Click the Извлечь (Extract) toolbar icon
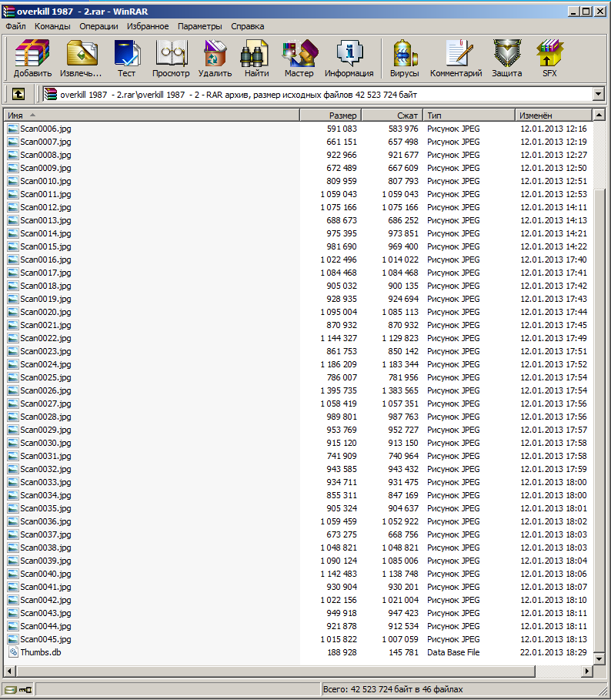 (x=81, y=59)
